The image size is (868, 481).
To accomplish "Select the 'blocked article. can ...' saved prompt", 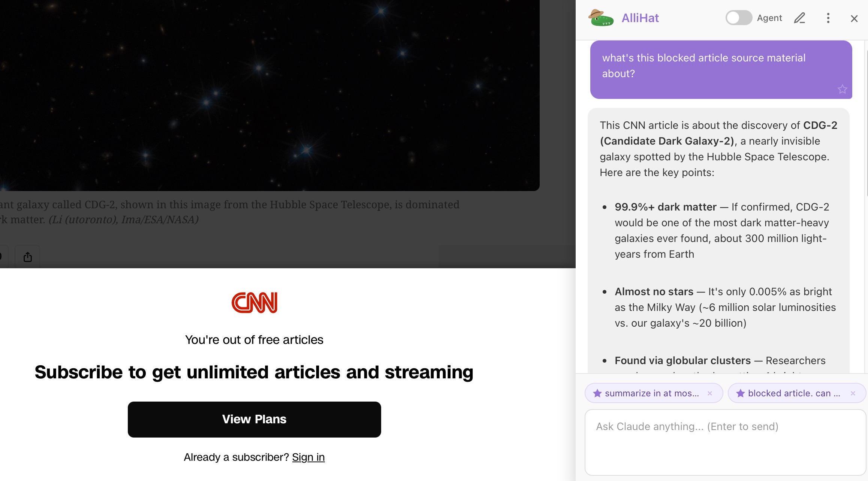I will tap(794, 393).
